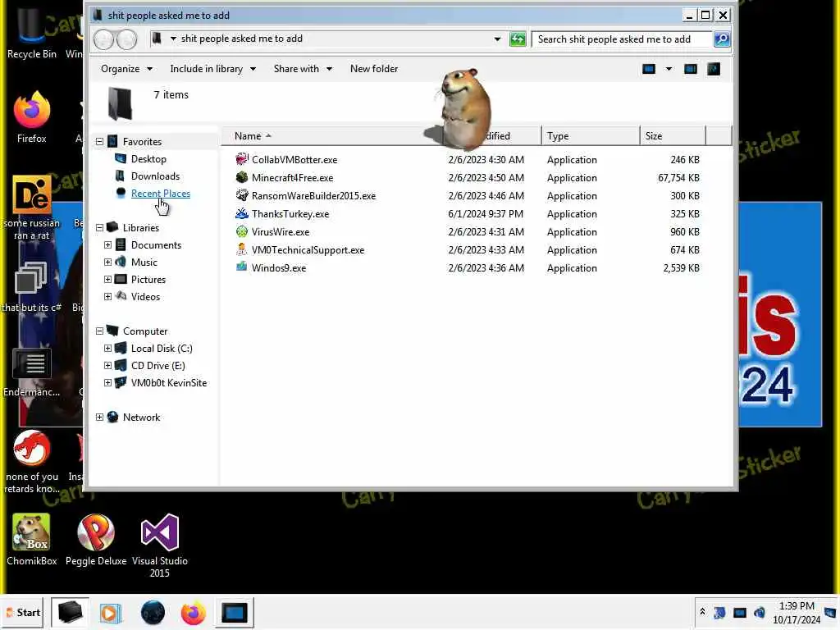Select the RansomWareBuilder2015.exe icon
This screenshot has height=630, width=840.
[242, 195]
